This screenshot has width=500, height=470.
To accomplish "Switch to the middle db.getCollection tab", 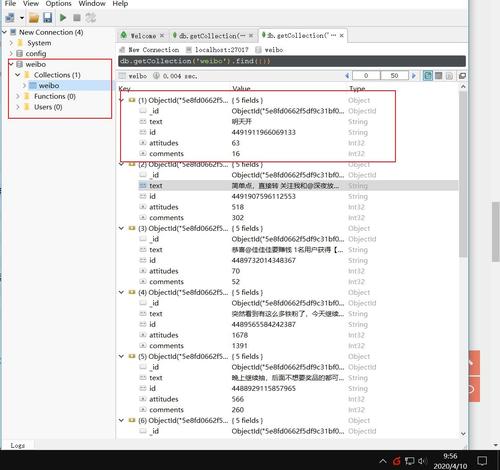I will pos(212,36).
